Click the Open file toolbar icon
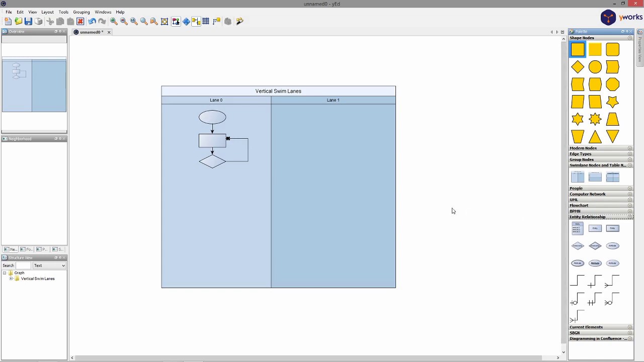This screenshot has height=362, width=644. click(18, 21)
